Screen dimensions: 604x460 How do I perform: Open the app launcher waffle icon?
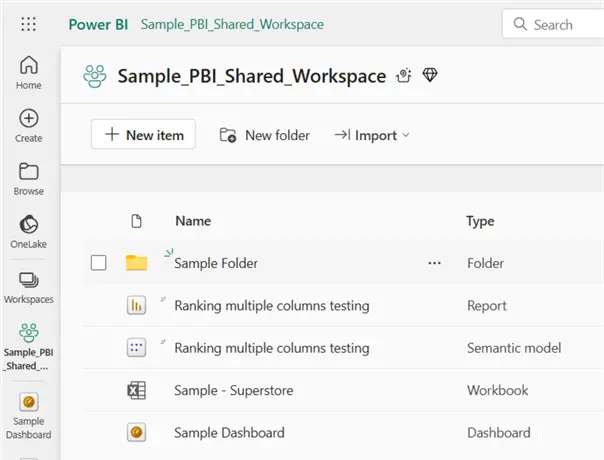(x=28, y=24)
